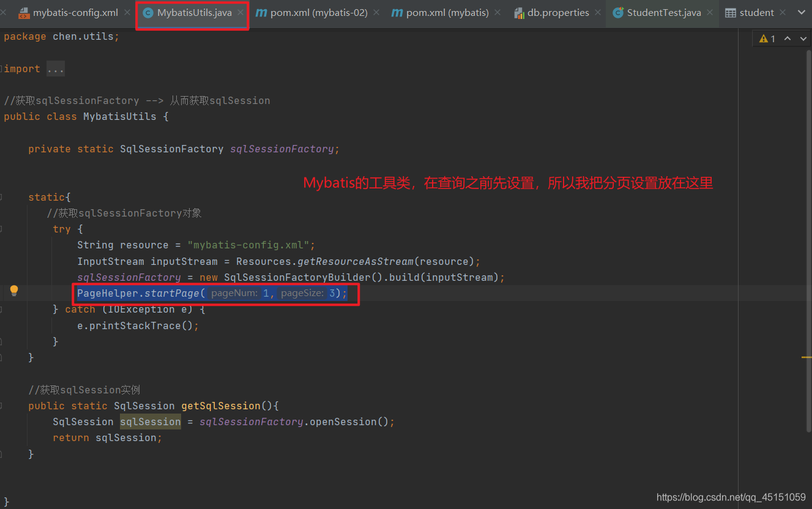The height and width of the screenshot is (509, 812).
Task: Click the collapsed import ellipsis
Action: (55, 69)
